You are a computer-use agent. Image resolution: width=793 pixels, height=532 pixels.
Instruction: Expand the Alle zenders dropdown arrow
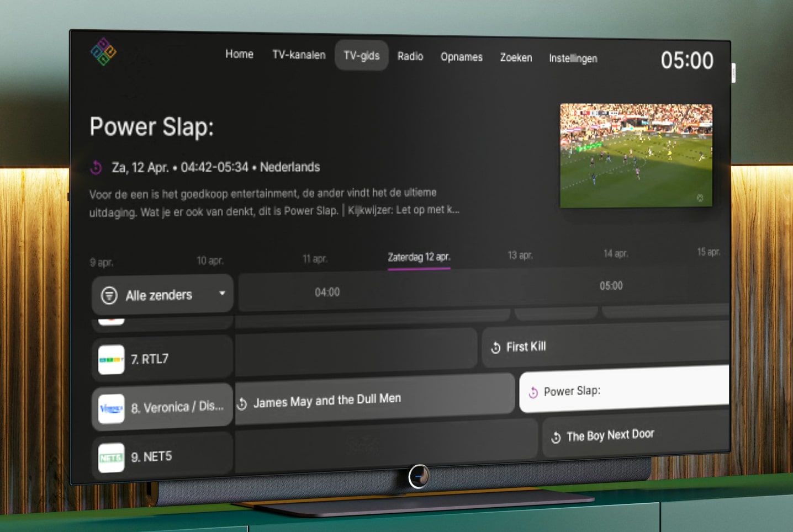(x=222, y=293)
